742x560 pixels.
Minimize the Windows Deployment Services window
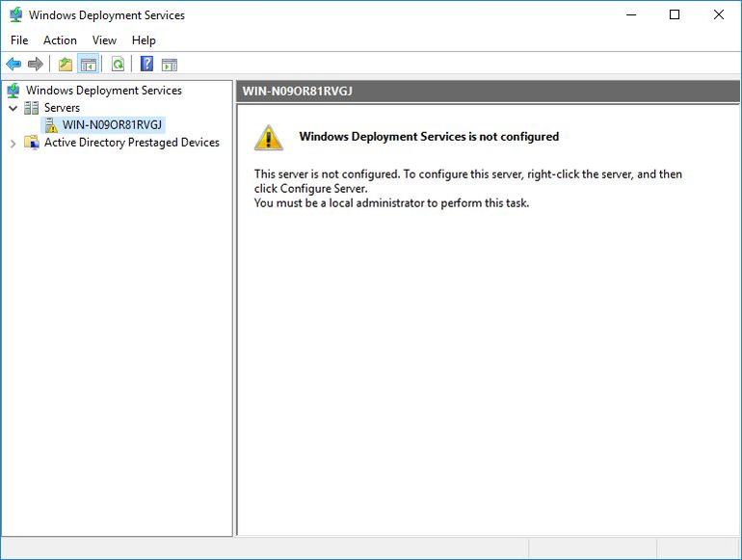[631, 14]
